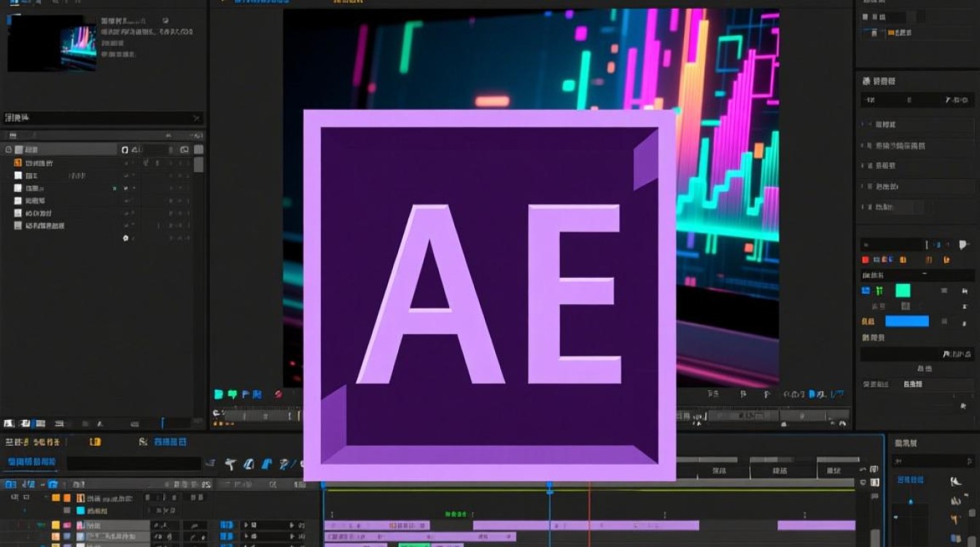Click the green color swatch in right panel
The height and width of the screenshot is (547, 980).
[903, 290]
